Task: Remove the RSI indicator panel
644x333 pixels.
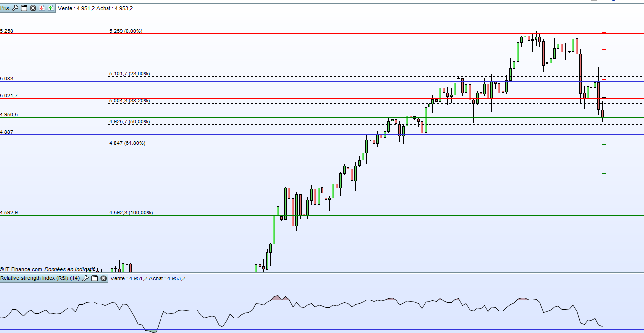Action: click(x=103, y=278)
